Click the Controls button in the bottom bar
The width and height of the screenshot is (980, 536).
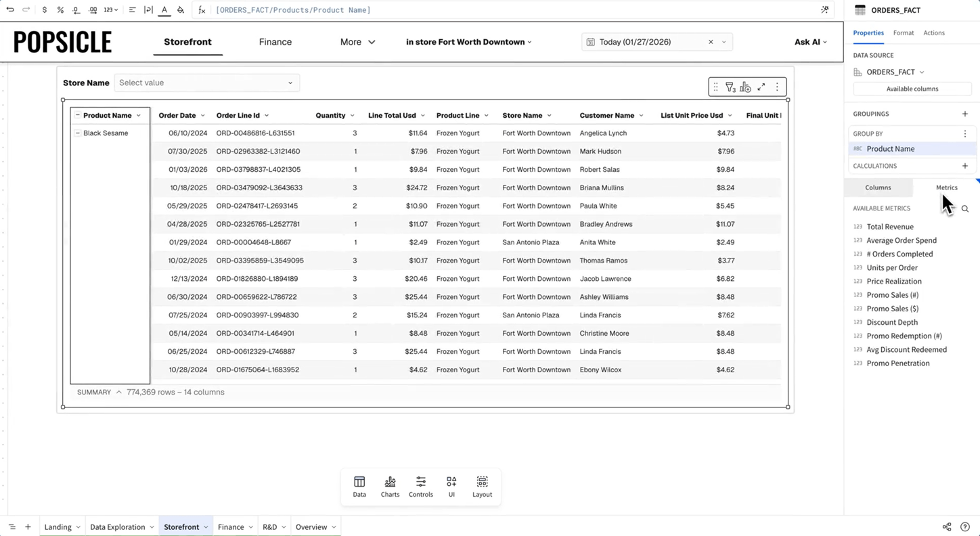(x=420, y=486)
